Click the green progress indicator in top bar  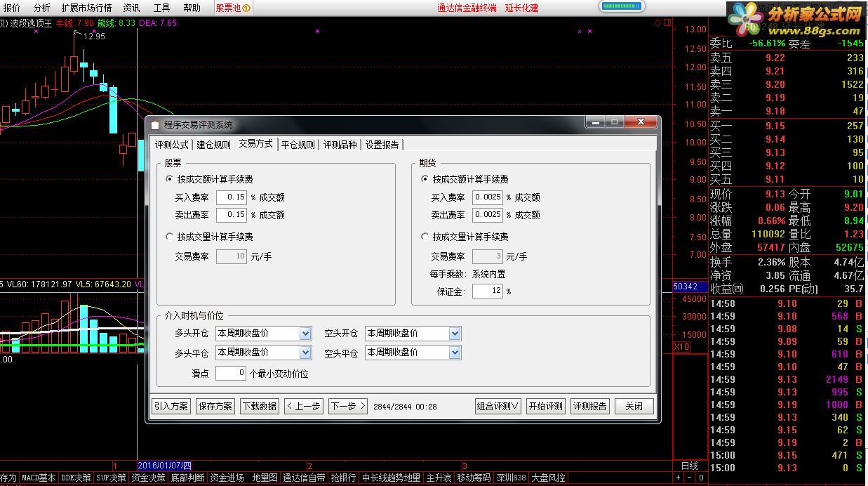[622, 6]
